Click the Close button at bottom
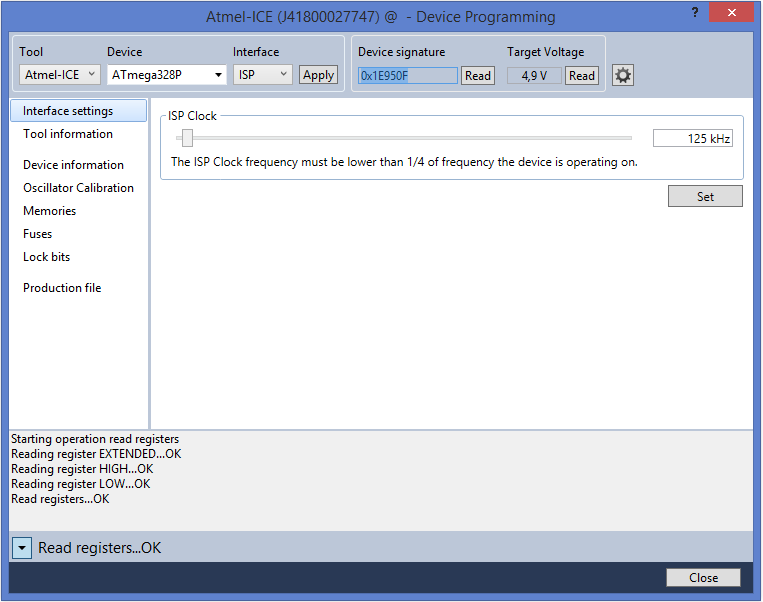Image resolution: width=763 pixels, height=602 pixels. click(x=704, y=578)
